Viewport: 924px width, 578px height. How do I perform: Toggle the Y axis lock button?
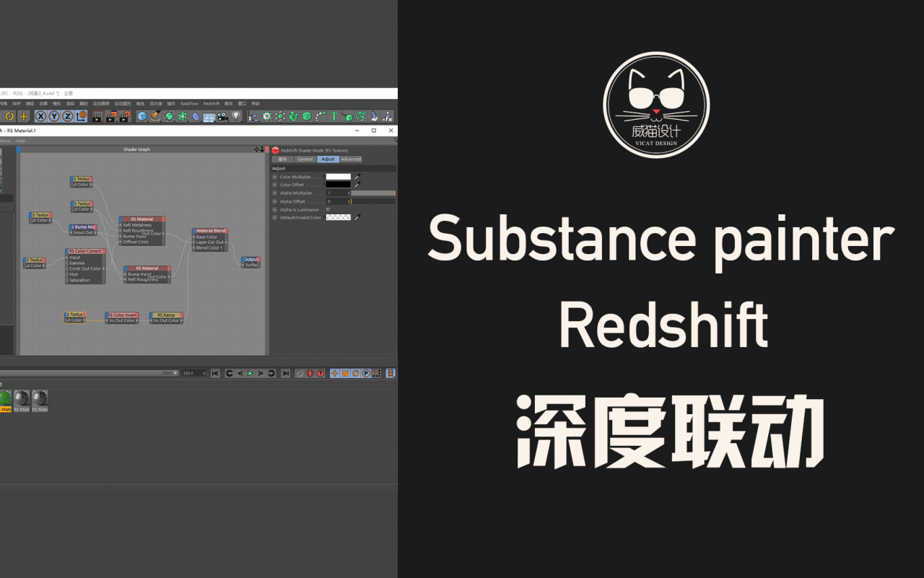coord(55,116)
